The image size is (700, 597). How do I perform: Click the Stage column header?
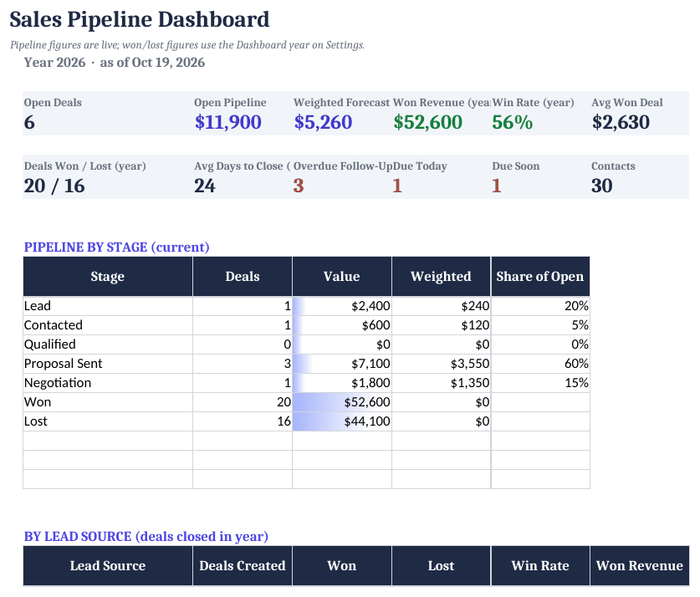(x=108, y=277)
